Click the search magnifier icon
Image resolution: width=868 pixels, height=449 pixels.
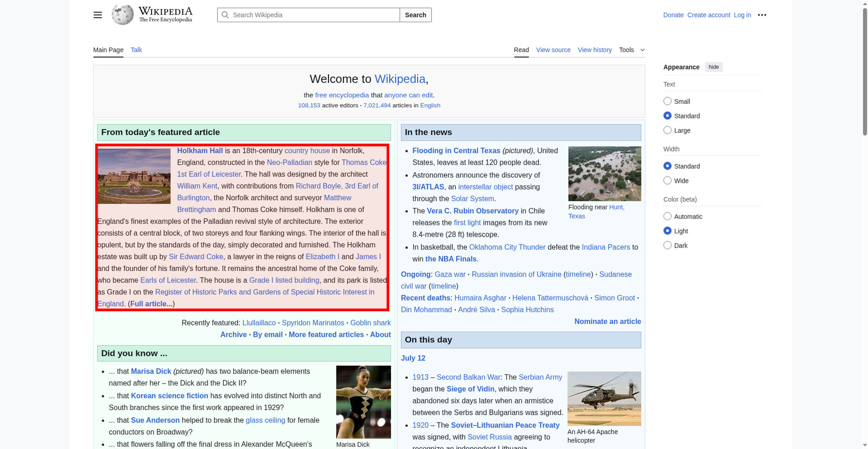tap(225, 15)
